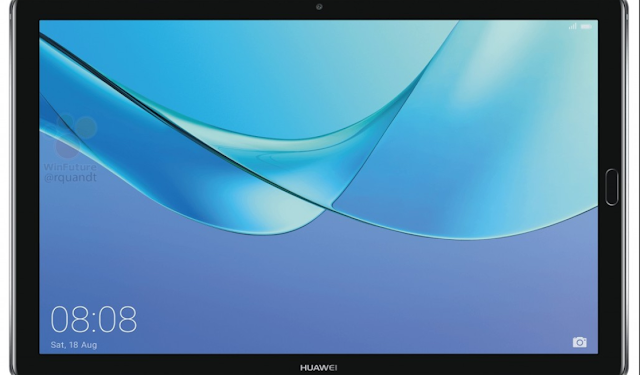Image resolution: width=640 pixels, height=375 pixels.
Task: Click the WinFuture watermark text
Action: 70,167
